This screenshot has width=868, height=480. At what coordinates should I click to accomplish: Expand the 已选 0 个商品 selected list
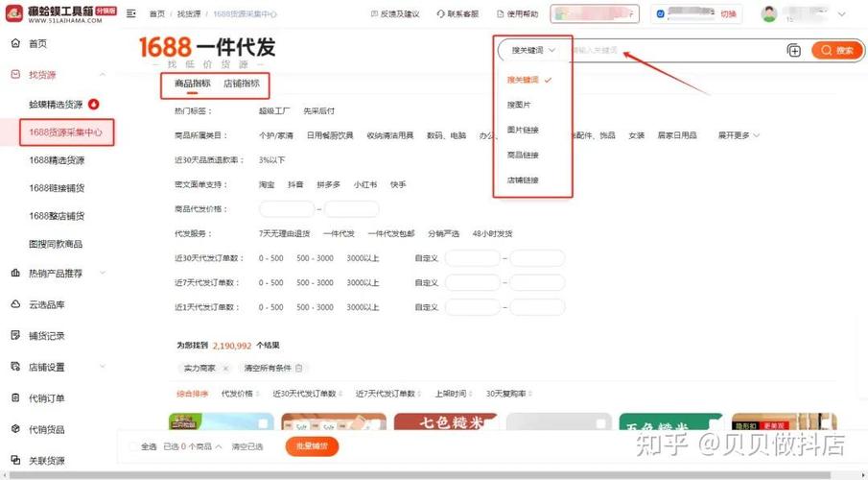click(192, 446)
